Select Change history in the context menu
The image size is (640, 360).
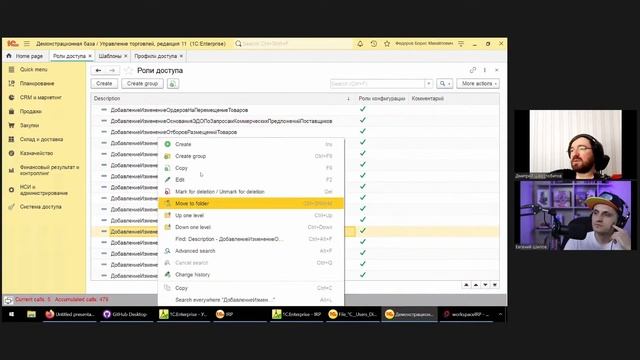pos(251,275)
